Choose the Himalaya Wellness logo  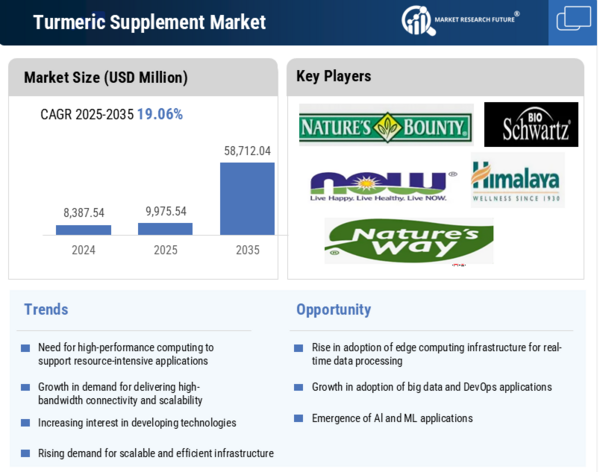click(517, 182)
